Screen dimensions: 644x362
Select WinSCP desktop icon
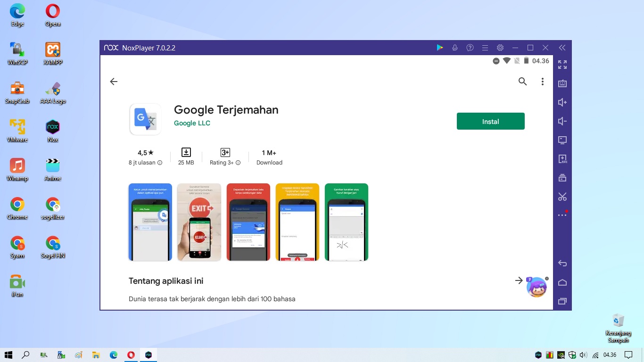[17, 53]
